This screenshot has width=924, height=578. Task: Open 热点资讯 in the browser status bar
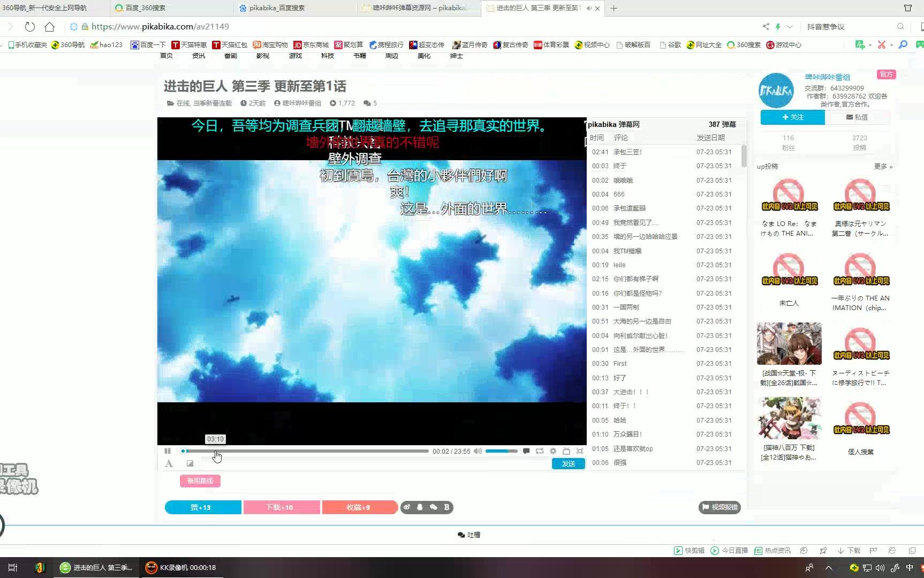(x=772, y=550)
